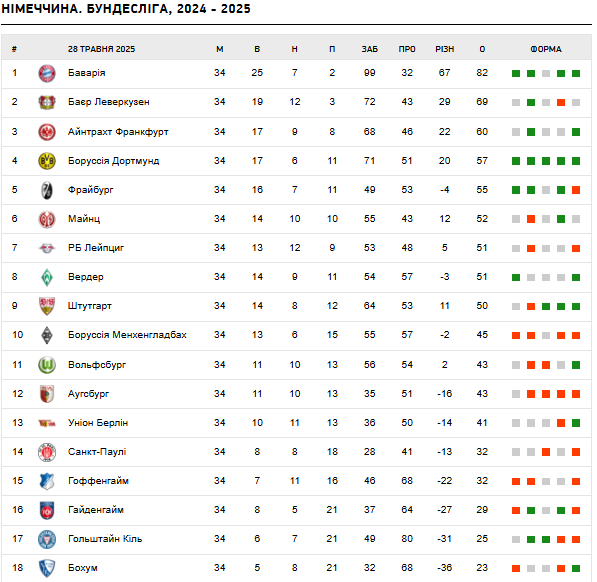
Task: Click the RB Leipzig bulls logo
Action: 47,249
